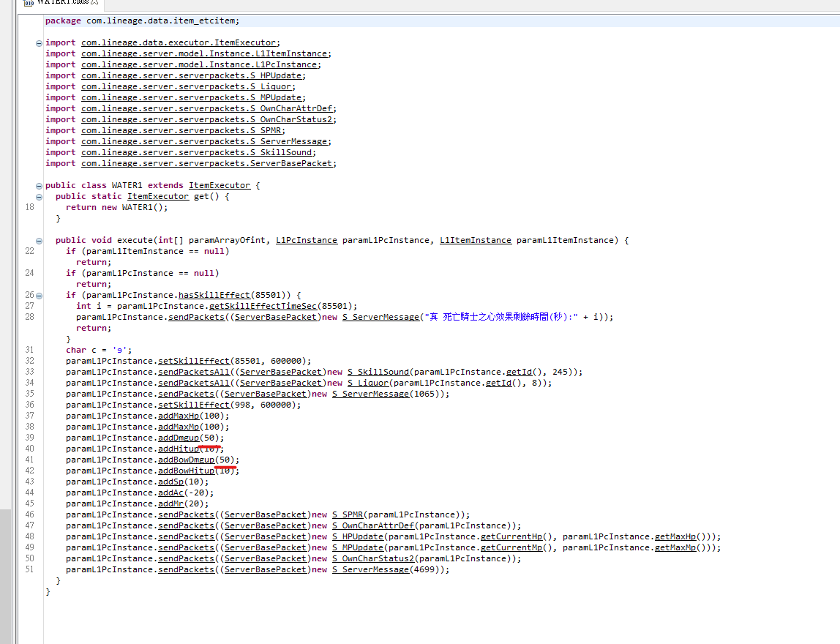Screen dimensions: 840x644
Task: Click line number 22 in the gutter
Action: pos(29,251)
